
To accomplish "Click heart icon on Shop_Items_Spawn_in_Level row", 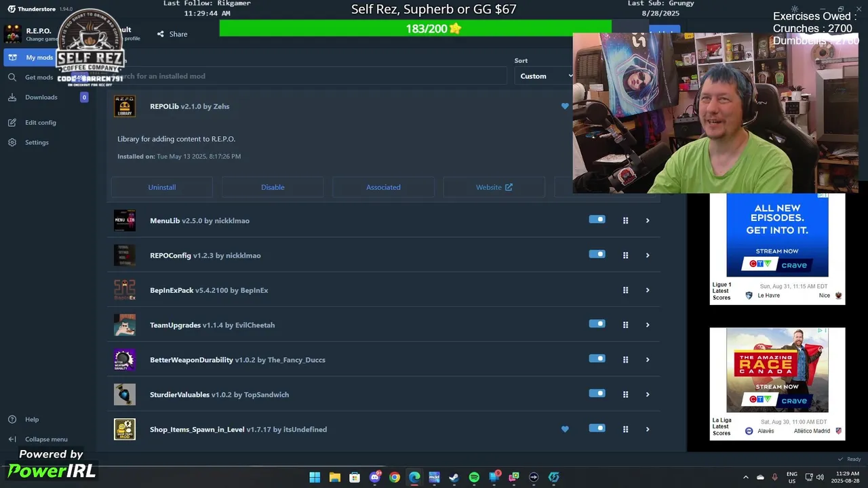I will (x=565, y=429).
